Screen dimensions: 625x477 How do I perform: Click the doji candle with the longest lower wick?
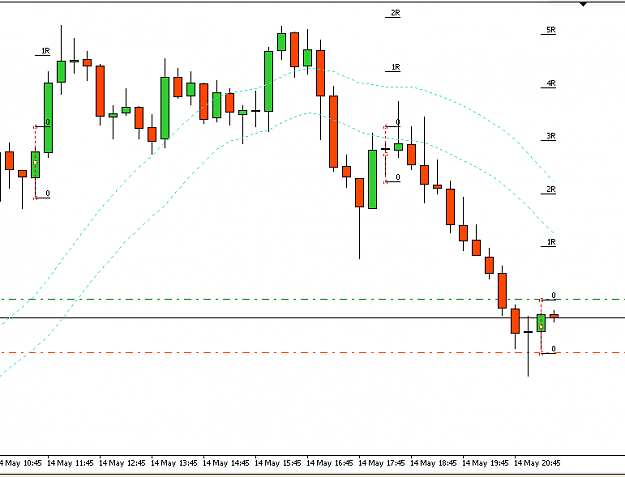click(528, 332)
